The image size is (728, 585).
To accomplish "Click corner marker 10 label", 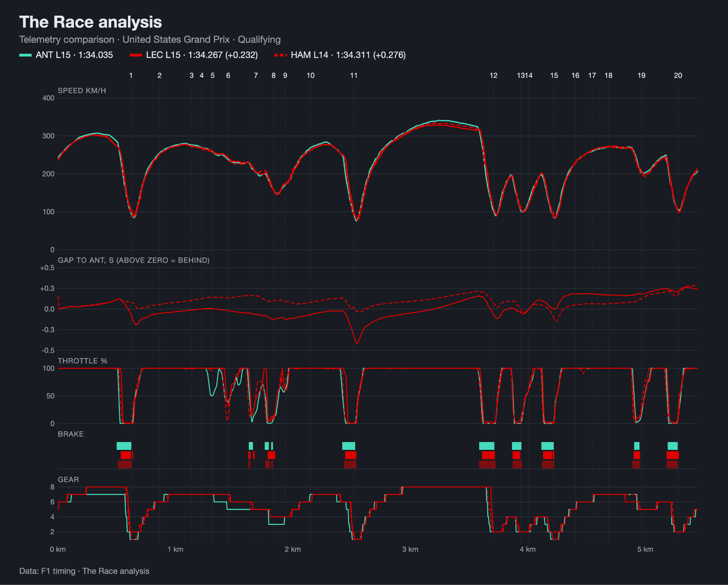I will click(311, 75).
